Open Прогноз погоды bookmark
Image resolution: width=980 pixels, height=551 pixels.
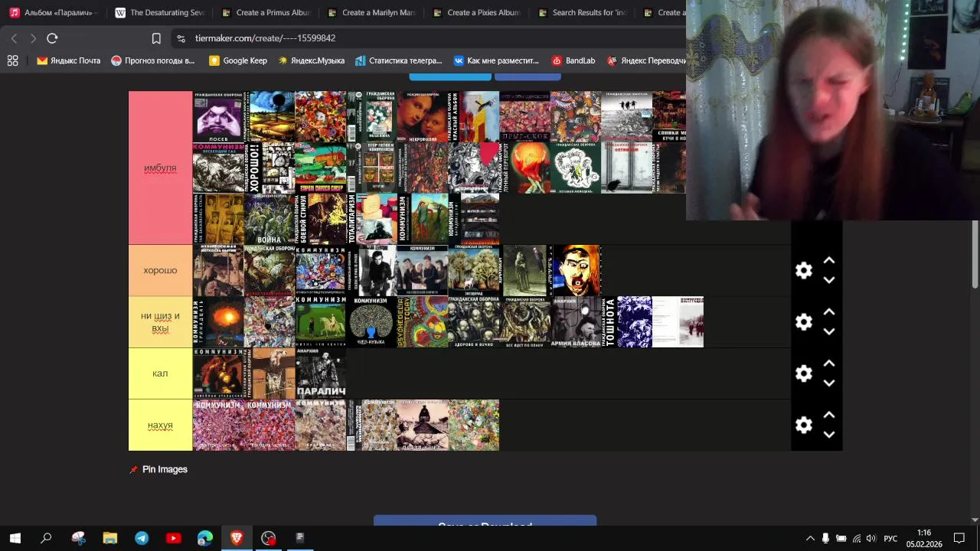tap(153, 60)
